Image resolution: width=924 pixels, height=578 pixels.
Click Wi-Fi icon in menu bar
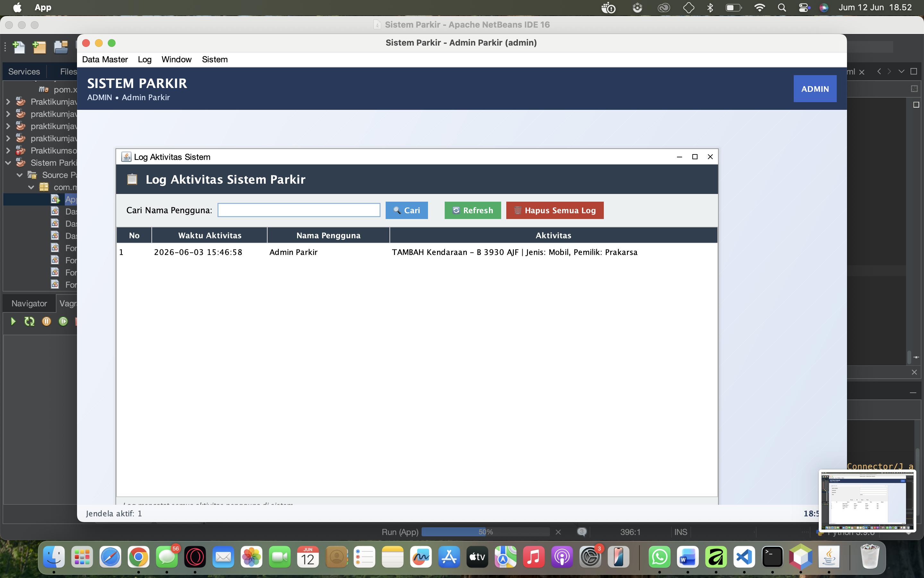point(759,8)
